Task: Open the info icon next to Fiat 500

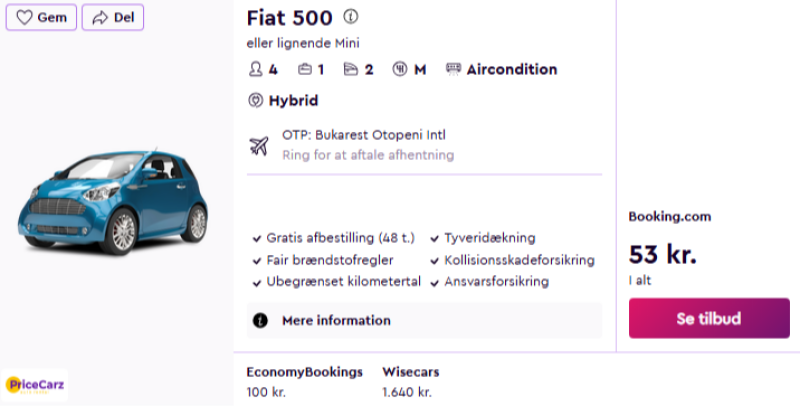Action: (x=350, y=17)
